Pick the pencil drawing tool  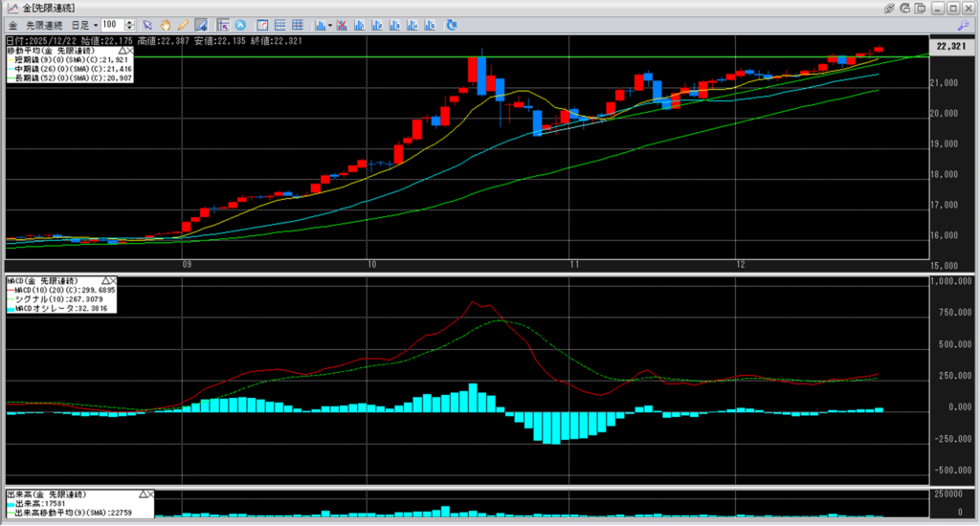coord(182,24)
